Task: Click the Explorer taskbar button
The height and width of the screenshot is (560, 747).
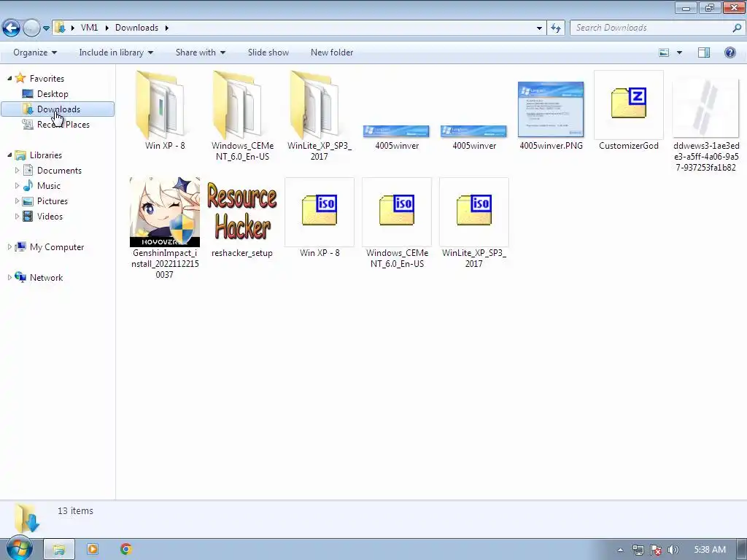Action: coord(59,550)
